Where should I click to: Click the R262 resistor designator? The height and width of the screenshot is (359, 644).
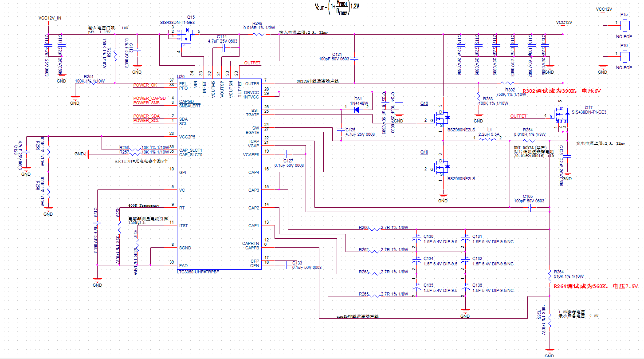pyautogui.click(x=364, y=249)
